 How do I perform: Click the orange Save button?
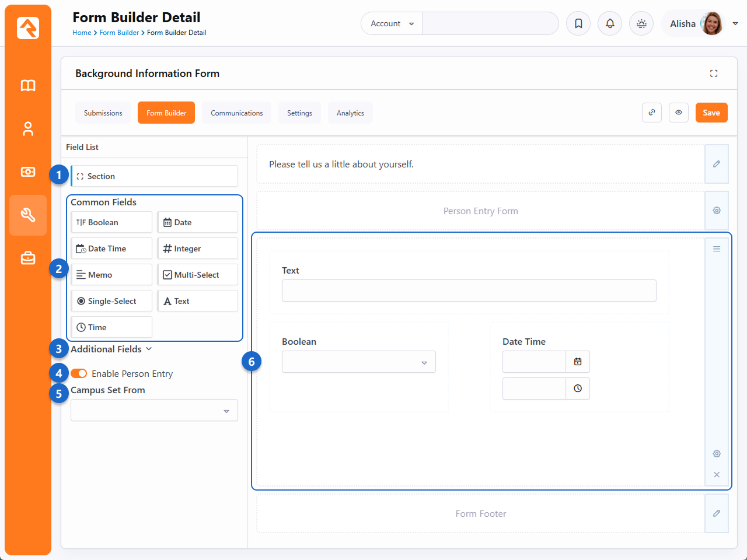tap(711, 113)
